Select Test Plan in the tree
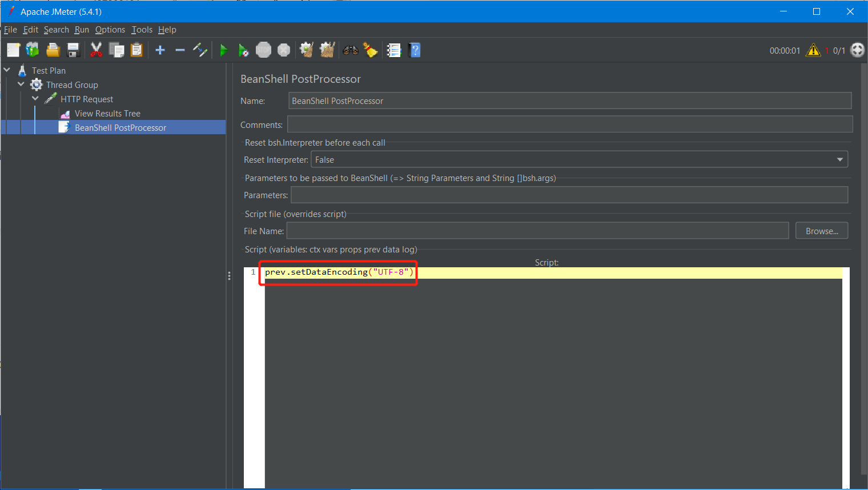Viewport: 868px width, 490px height. pos(49,70)
